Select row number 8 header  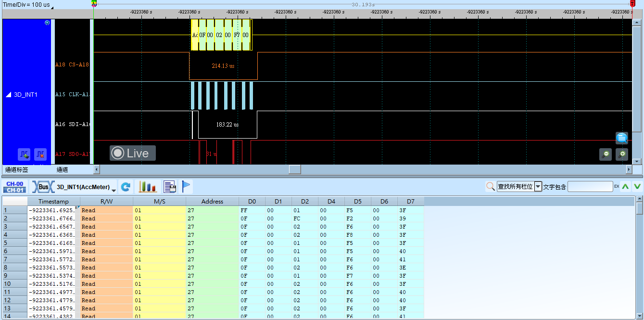[x=14, y=268]
